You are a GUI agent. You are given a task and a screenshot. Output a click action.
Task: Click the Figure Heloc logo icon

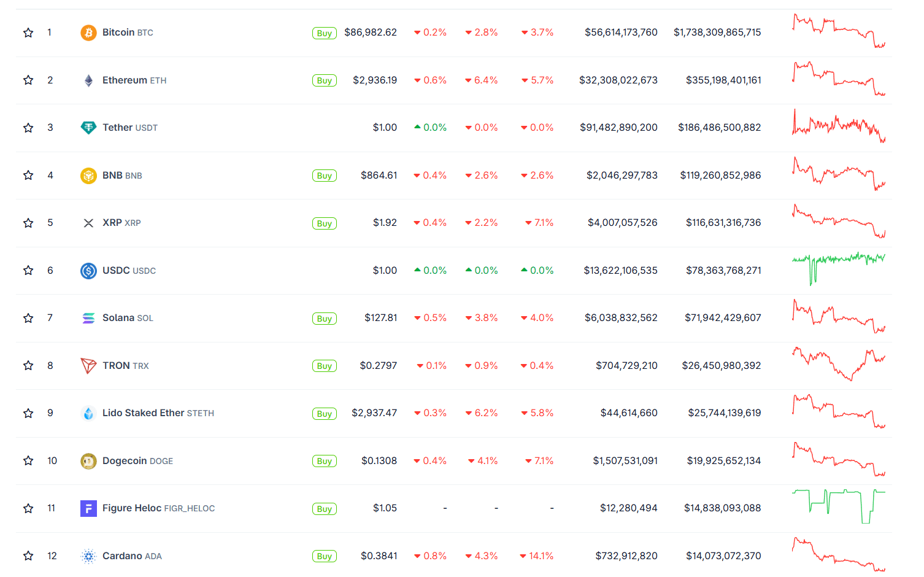(88, 508)
